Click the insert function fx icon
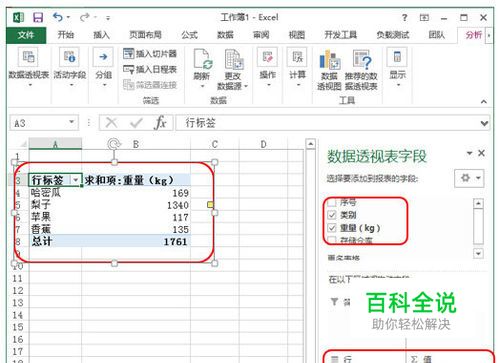500x363 pixels. [160, 123]
